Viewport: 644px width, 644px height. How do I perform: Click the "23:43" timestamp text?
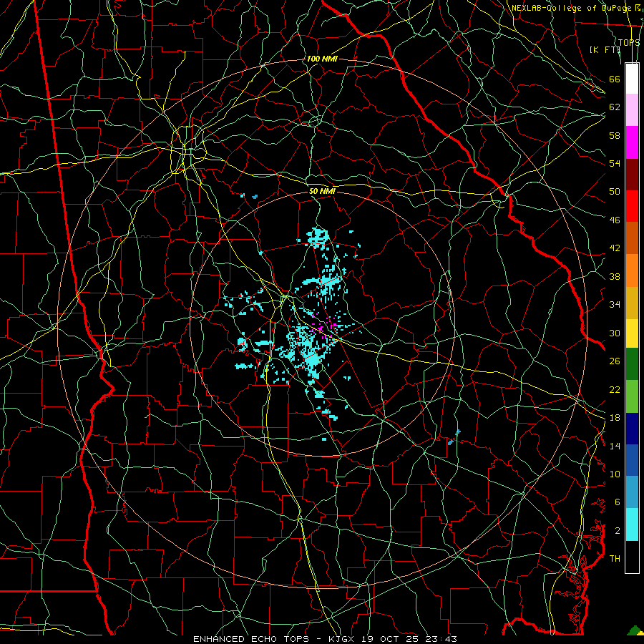441,639
